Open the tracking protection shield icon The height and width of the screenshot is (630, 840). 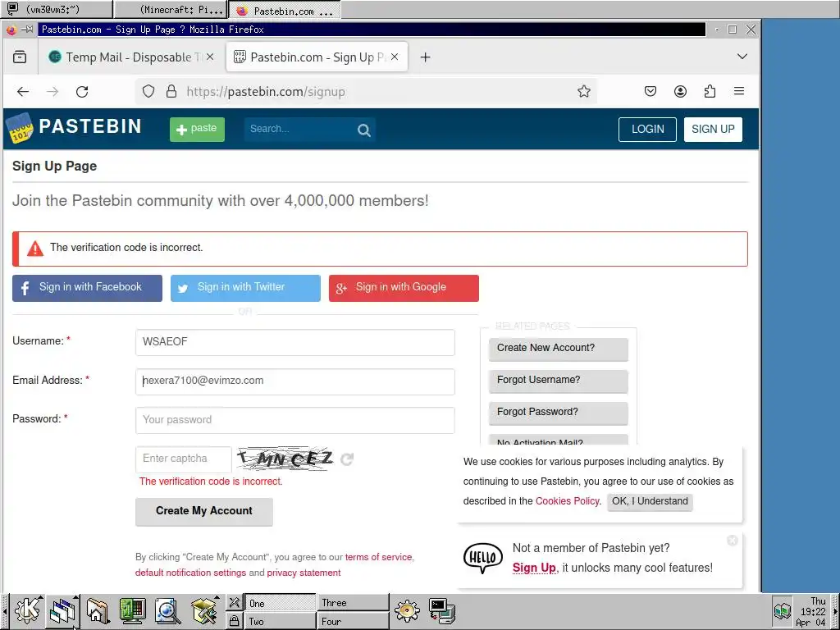(x=148, y=92)
